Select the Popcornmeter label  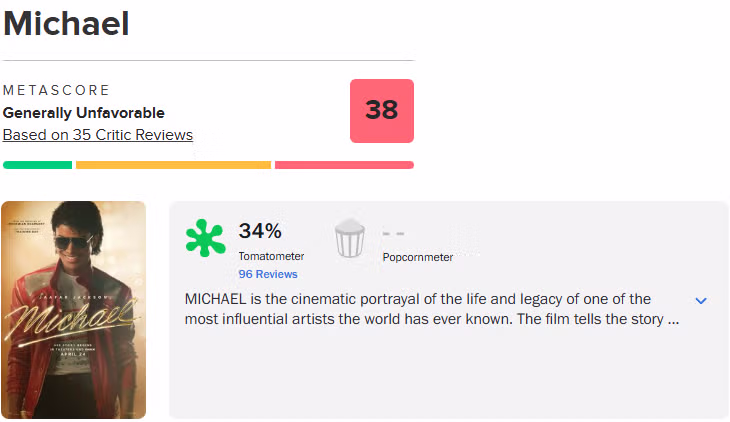pyautogui.click(x=417, y=257)
